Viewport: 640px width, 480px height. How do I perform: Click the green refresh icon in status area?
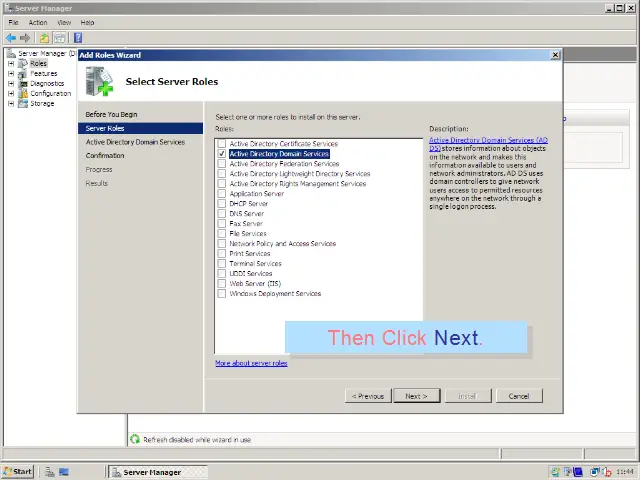tap(135, 439)
